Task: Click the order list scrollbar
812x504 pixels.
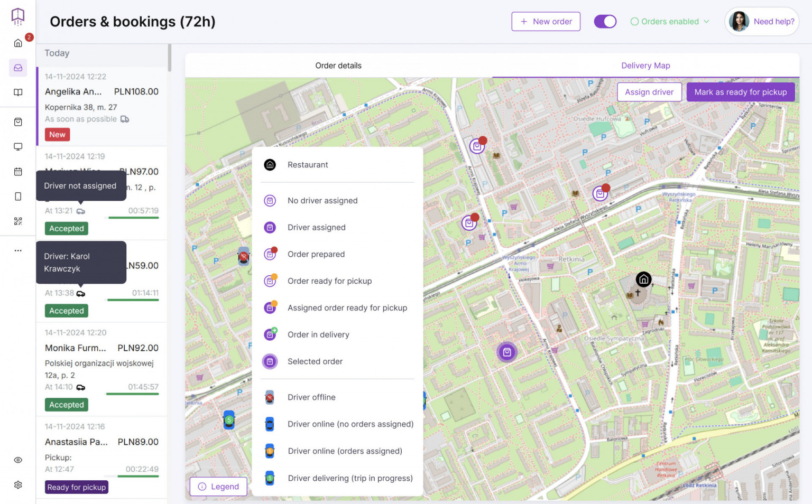Action: [x=169, y=58]
